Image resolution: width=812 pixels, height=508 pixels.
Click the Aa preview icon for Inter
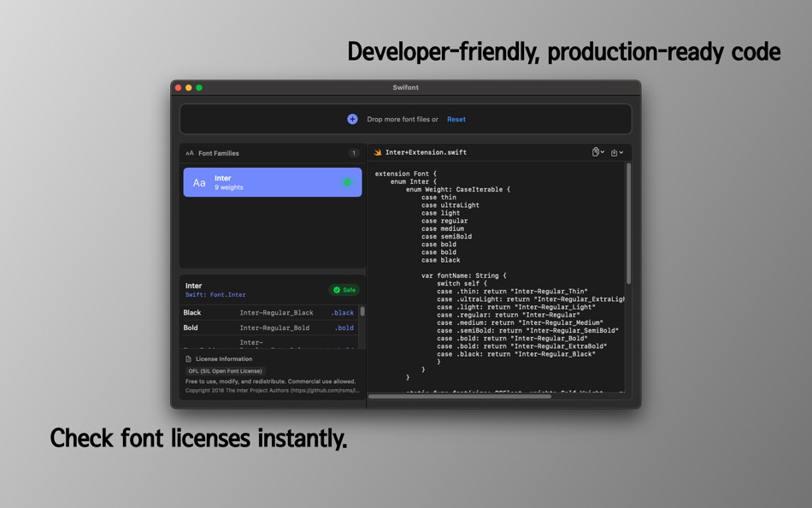199,182
